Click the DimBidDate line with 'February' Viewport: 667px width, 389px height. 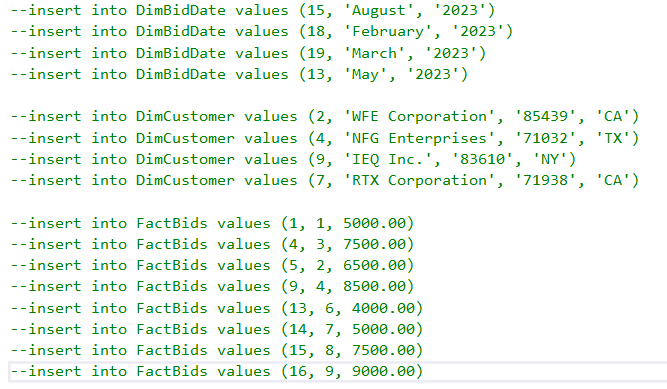coord(262,31)
